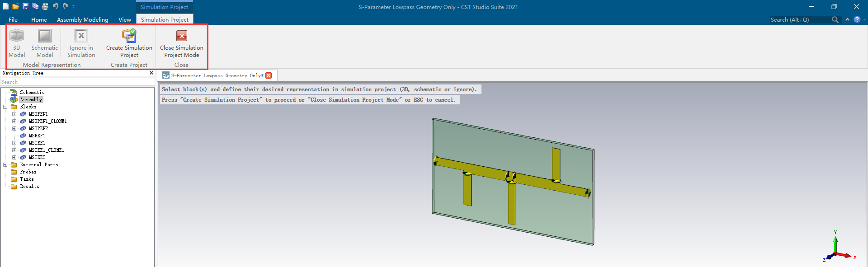Expand the MSOPEN1_CLONE1 block node
The height and width of the screenshot is (267, 868).
[14, 122]
